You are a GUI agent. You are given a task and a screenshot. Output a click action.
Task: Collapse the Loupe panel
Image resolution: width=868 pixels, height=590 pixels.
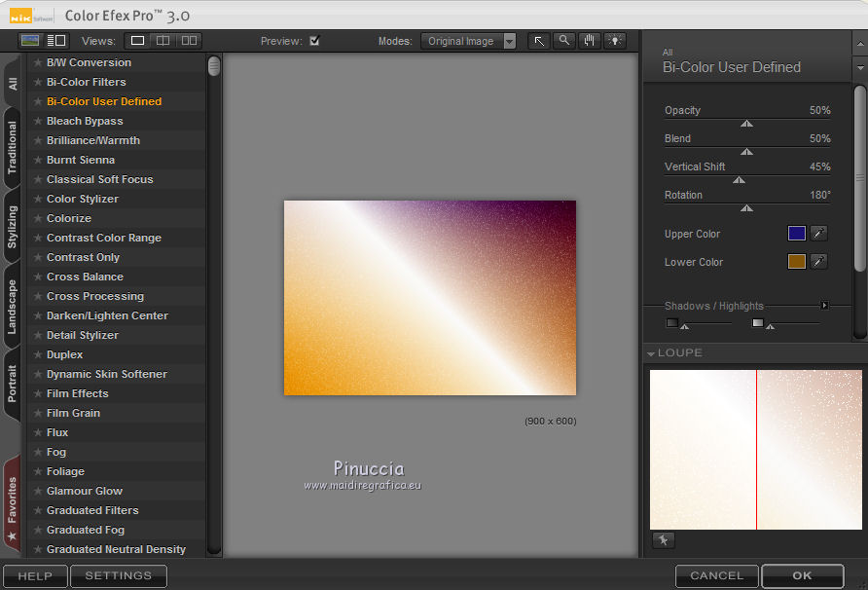[x=651, y=353]
